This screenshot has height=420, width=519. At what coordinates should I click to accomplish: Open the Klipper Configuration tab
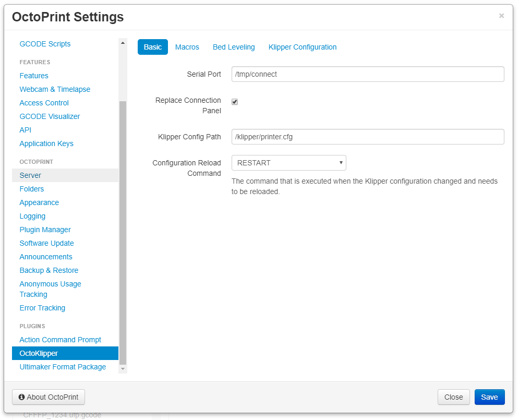click(x=303, y=47)
